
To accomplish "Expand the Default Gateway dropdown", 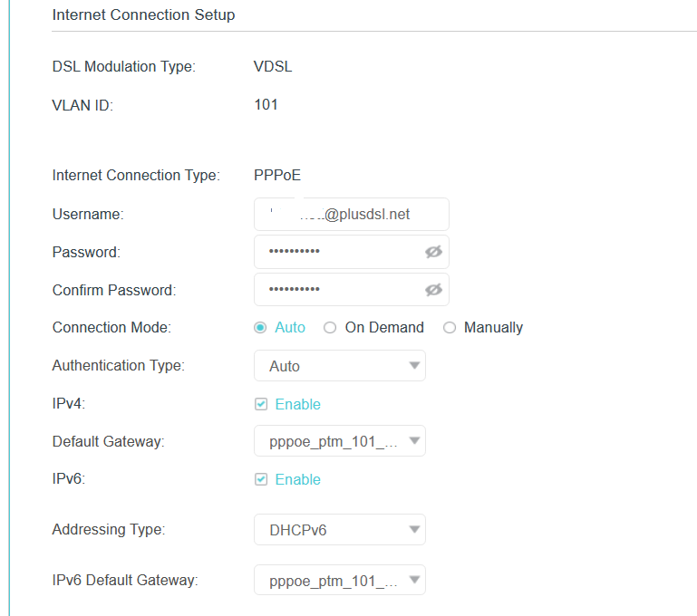I will (339, 441).
